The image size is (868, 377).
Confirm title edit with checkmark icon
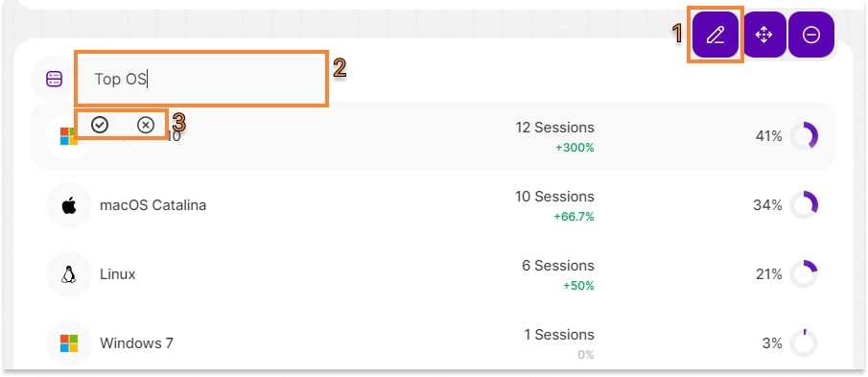click(100, 126)
